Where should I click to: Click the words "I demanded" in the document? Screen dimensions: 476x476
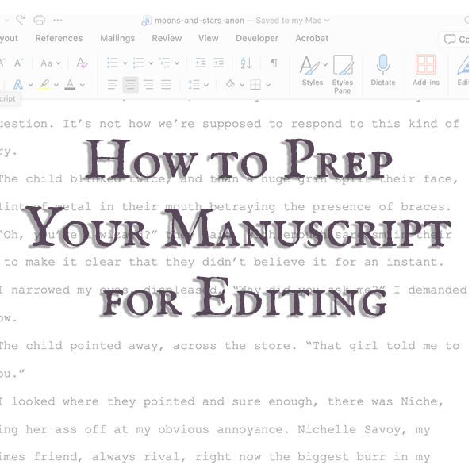pyautogui.click(x=431, y=290)
